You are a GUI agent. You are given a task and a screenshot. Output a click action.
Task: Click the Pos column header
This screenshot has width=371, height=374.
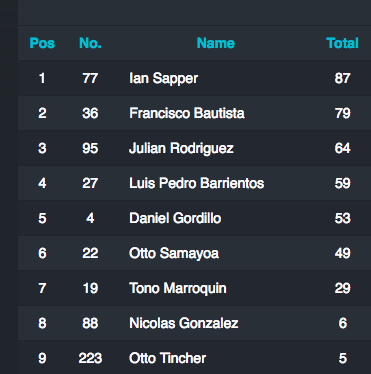pyautogui.click(x=42, y=43)
